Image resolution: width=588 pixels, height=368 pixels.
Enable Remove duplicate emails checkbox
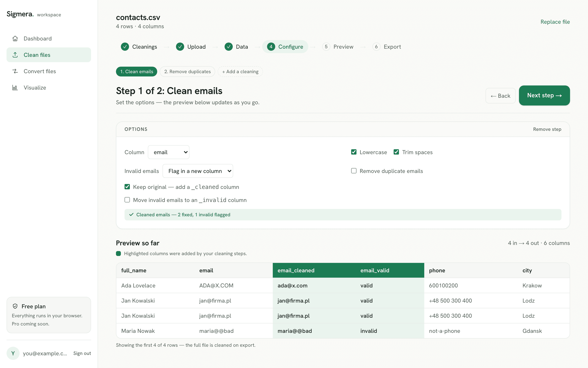tap(354, 171)
